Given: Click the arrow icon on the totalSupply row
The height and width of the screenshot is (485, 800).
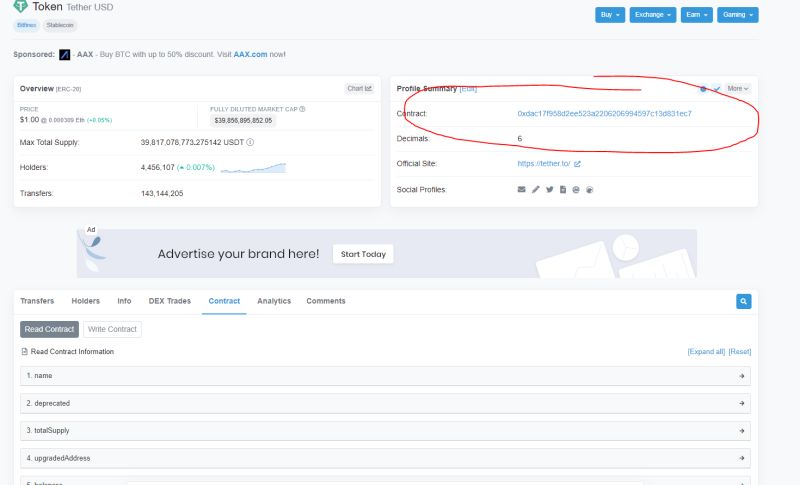Looking at the screenshot, I should [741, 431].
